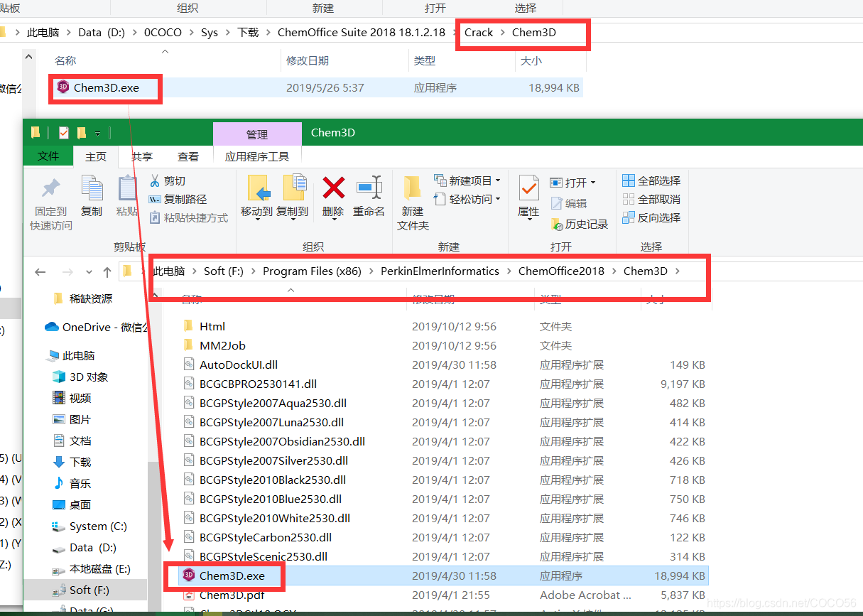Open quick access toolbar customize dropdown
Viewport: 863px width, 616px height.
(x=97, y=133)
